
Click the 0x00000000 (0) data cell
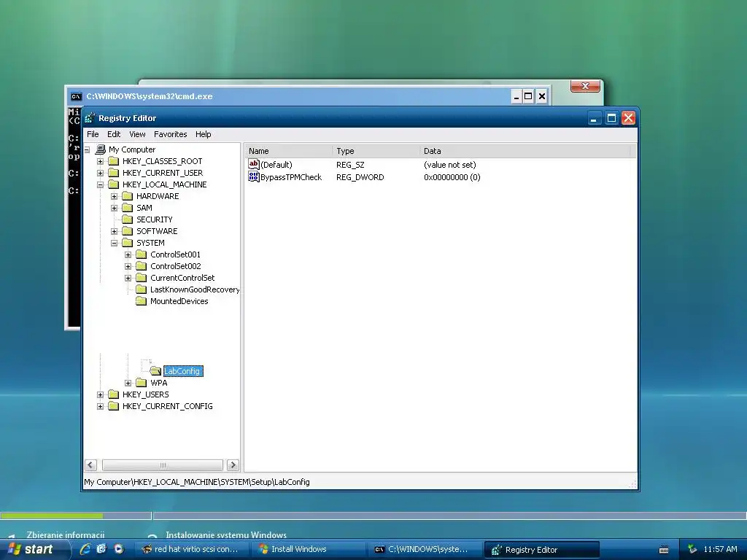coord(452,177)
